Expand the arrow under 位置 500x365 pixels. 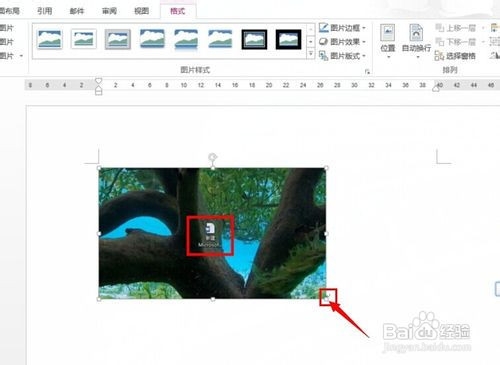tap(388, 57)
